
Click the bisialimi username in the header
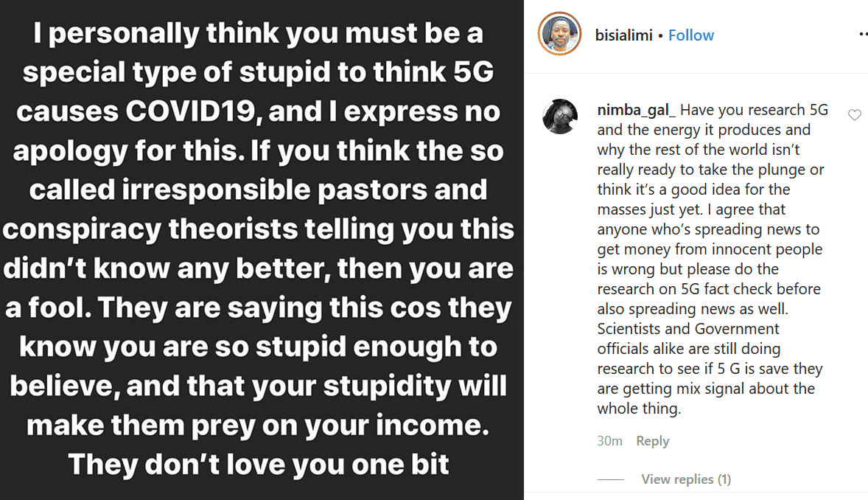pos(623,35)
